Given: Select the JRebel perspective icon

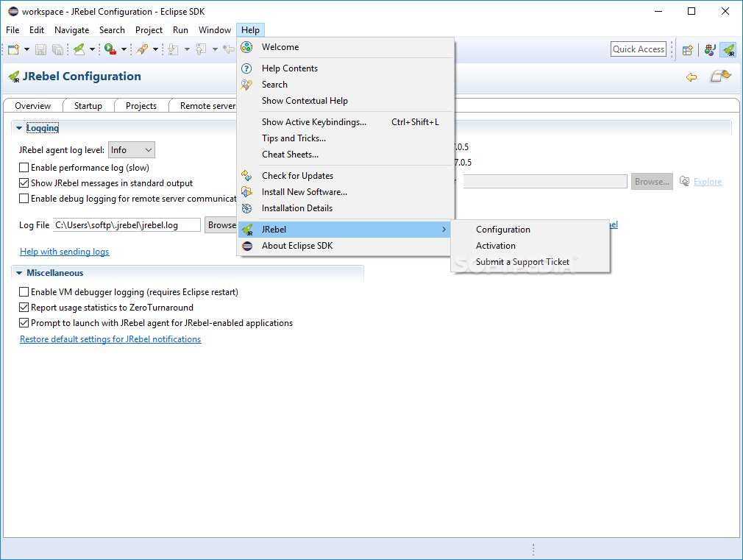Looking at the screenshot, I should click(x=728, y=49).
